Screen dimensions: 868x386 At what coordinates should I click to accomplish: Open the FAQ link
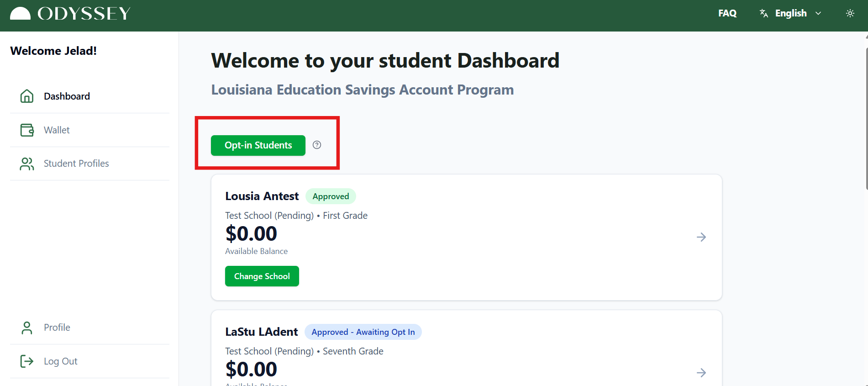pyautogui.click(x=727, y=13)
